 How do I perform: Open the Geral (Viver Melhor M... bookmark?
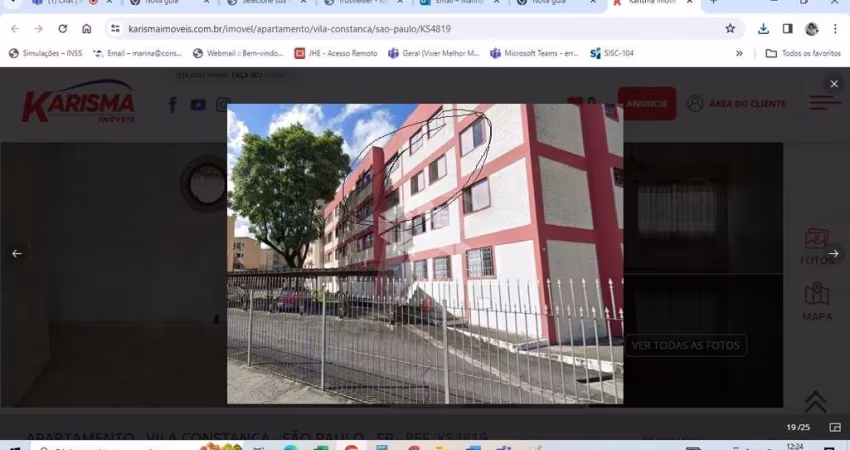434,53
